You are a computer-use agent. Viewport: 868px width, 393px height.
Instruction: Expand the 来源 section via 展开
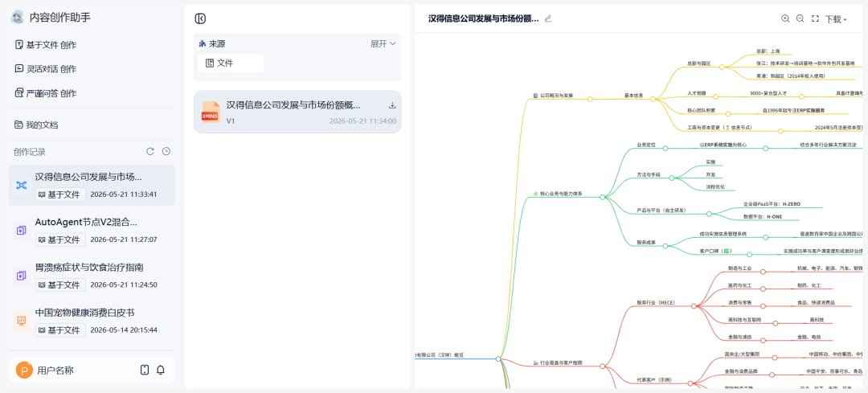point(383,43)
